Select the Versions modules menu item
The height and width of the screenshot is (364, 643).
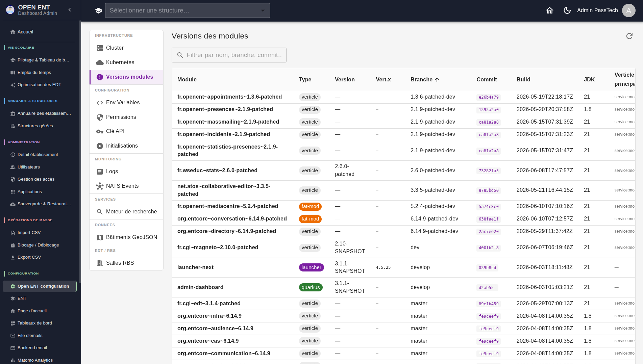pos(126,77)
